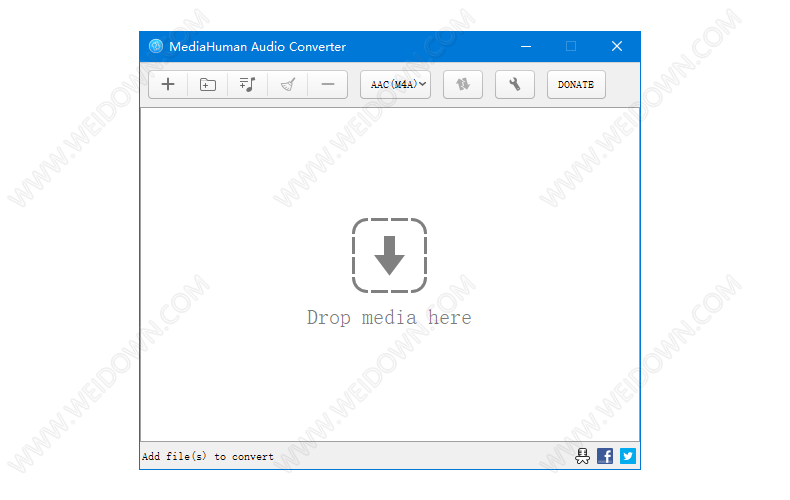This screenshot has width=790, height=500.
Task: Clear the conversion list with broom
Action: pos(288,84)
